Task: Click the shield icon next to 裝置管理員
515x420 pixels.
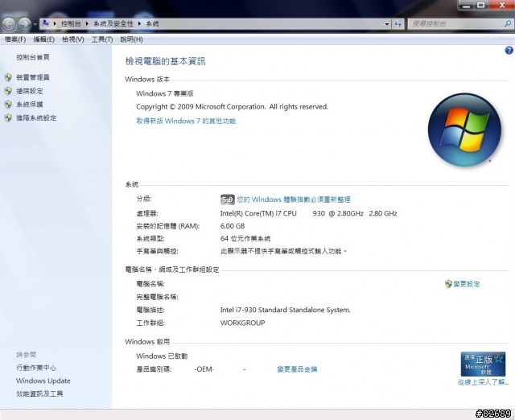Action: tap(8, 77)
